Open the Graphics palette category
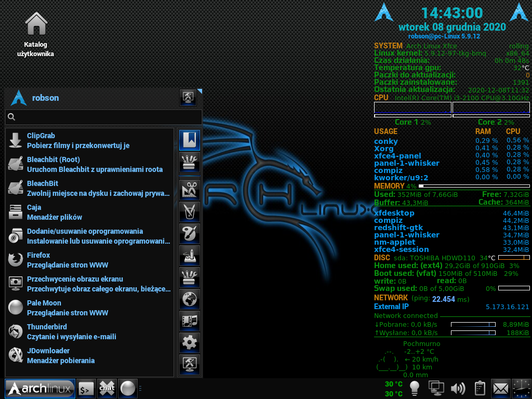This screenshot has width=532, height=399. click(x=189, y=233)
